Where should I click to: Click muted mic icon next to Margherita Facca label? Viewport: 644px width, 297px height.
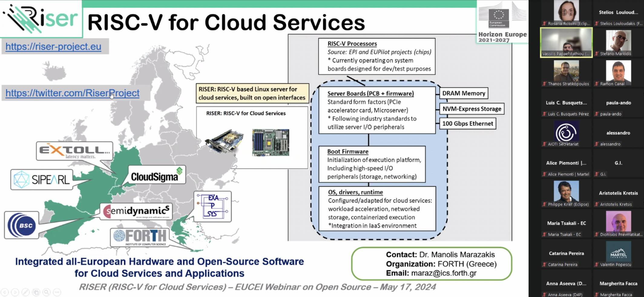597,295
